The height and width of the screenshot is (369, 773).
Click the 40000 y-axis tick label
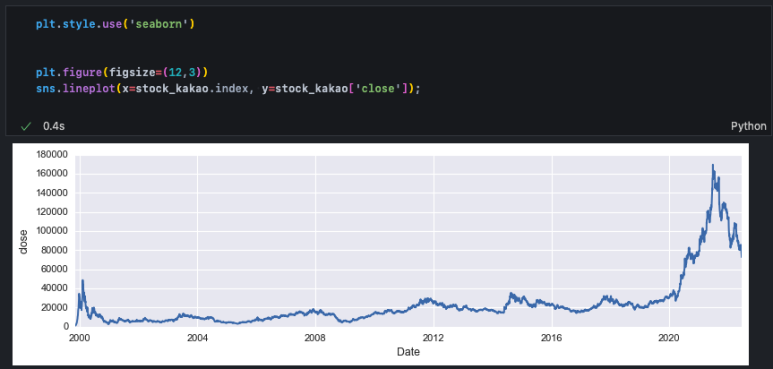[55, 288]
